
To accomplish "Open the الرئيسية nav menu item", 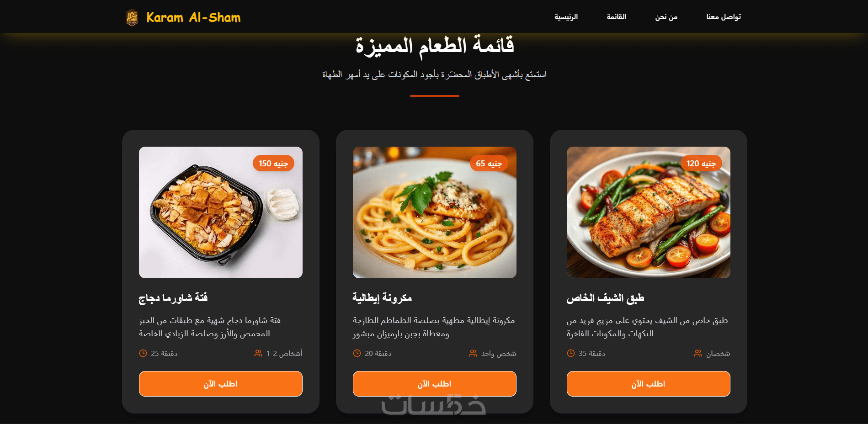I will (x=566, y=17).
